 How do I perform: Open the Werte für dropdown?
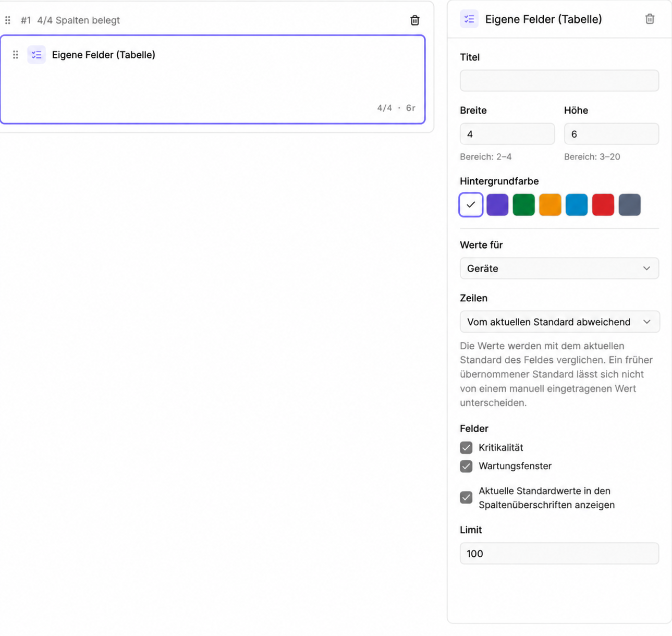point(559,268)
